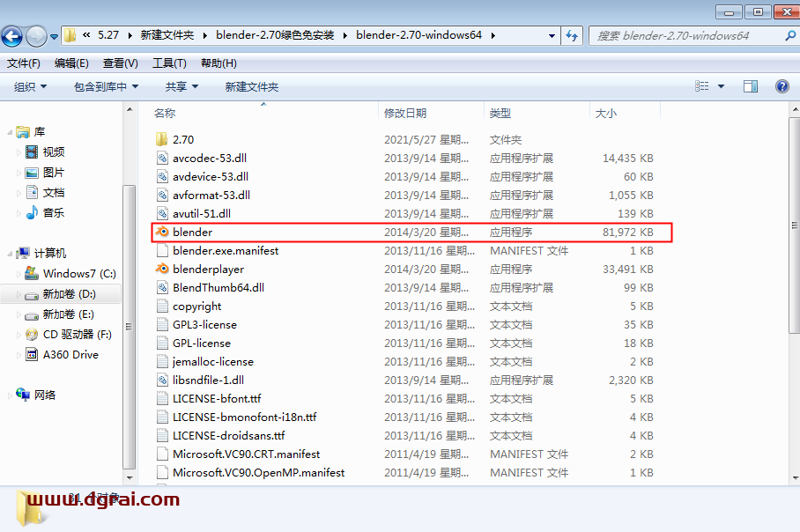Screen dimensions: 800x532
Task: Select the avcodec-53.dll file icon
Action: (162, 159)
